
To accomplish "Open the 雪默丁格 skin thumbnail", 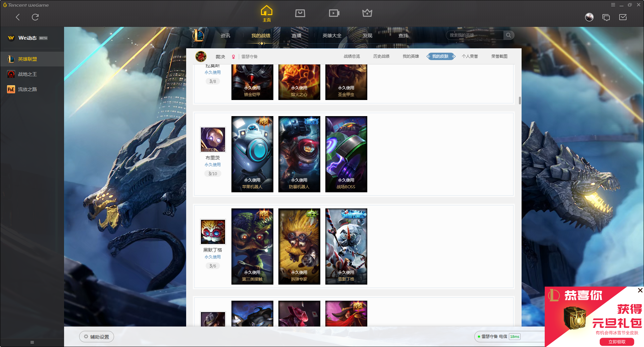I will 346,247.
